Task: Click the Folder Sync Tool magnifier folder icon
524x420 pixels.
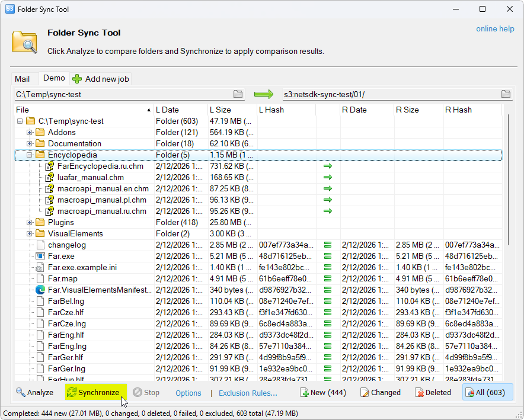Action: pos(24,41)
